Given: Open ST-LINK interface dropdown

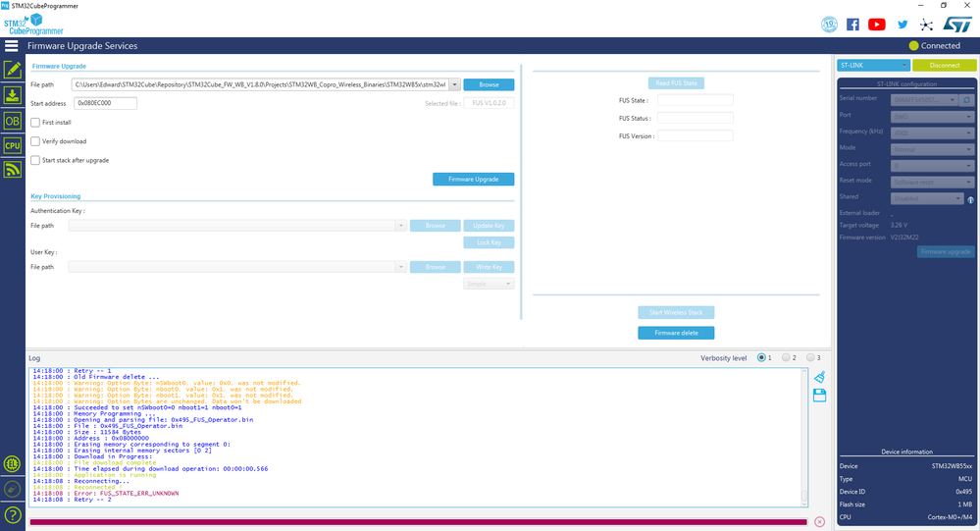Looking at the screenshot, I should tap(873, 65).
